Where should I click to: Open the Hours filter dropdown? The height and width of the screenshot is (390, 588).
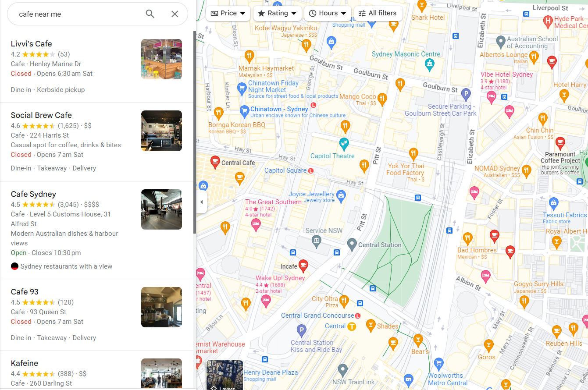(x=328, y=13)
